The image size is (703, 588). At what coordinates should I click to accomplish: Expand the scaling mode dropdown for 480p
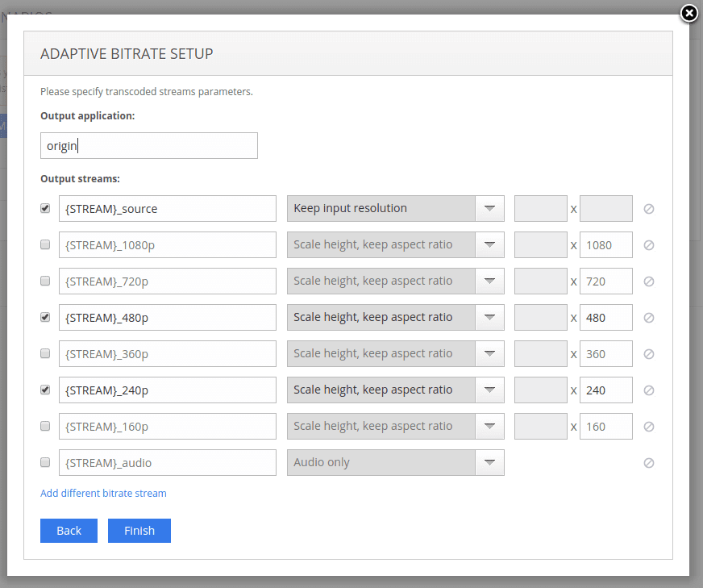click(x=489, y=317)
